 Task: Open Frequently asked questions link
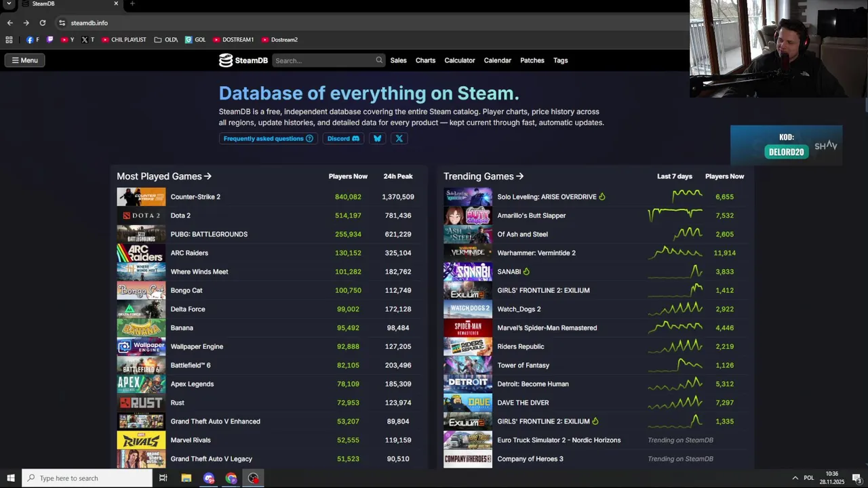click(x=269, y=138)
